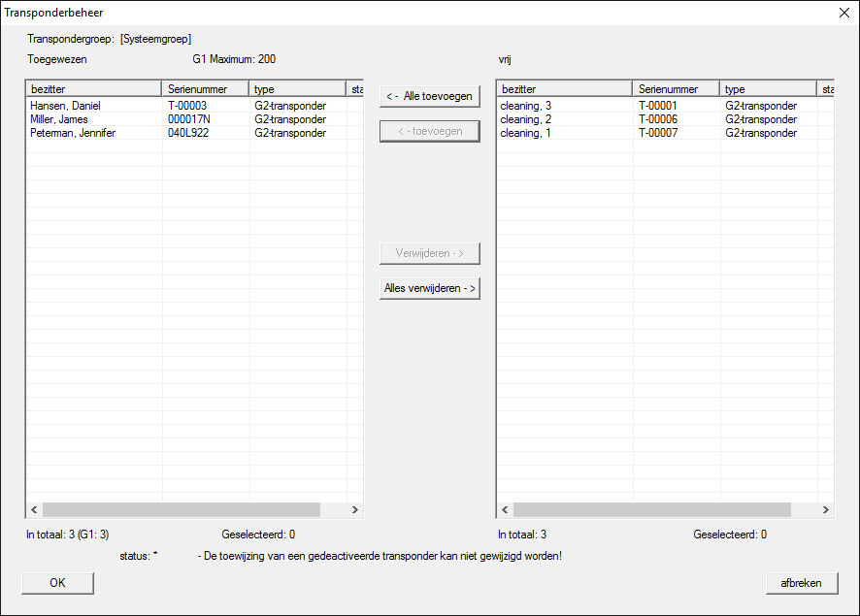
Task: Select Miller, James transponder row
Action: 59,119
